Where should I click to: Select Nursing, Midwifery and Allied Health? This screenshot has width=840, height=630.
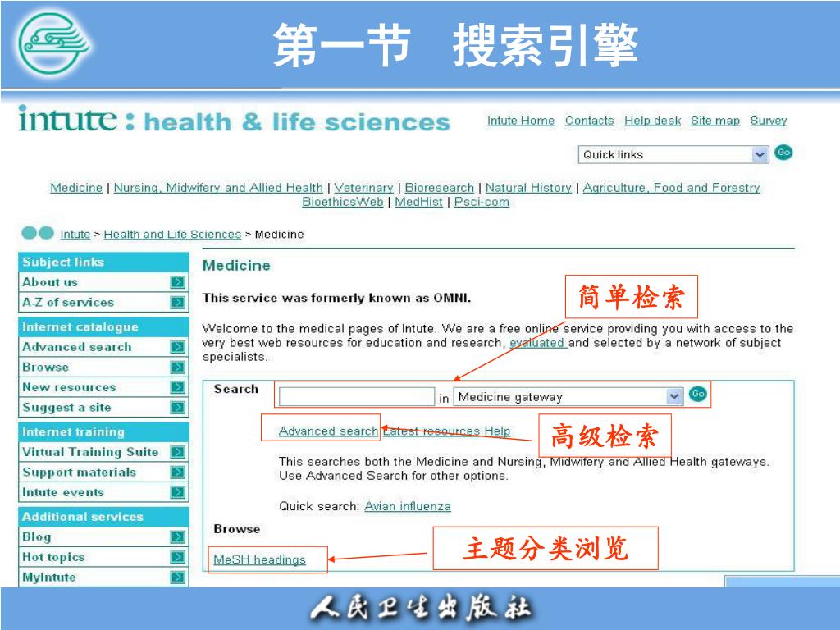(218, 188)
